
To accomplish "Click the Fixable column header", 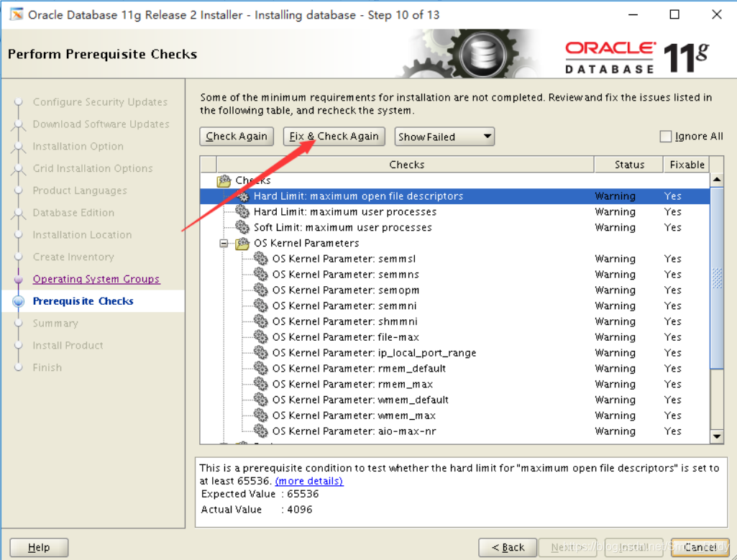I will click(x=687, y=165).
